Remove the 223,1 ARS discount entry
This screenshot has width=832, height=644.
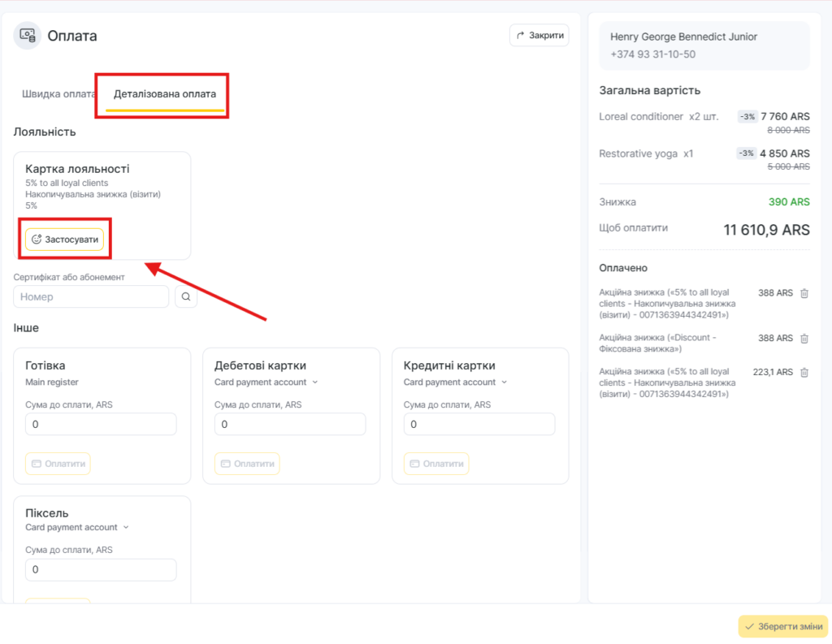(x=804, y=372)
